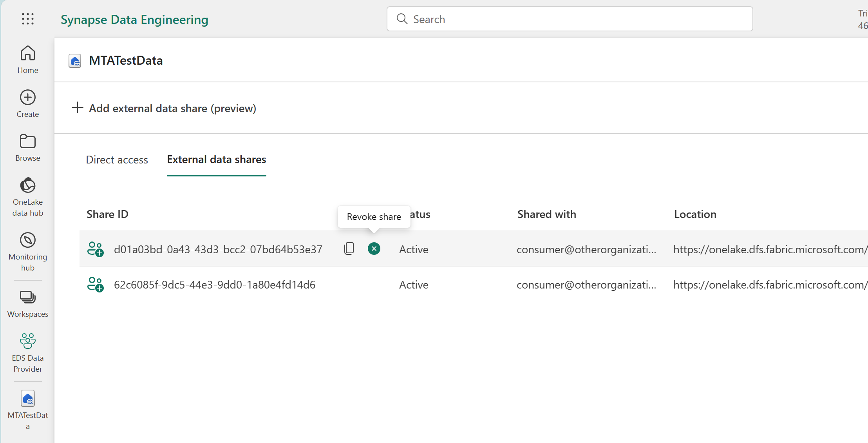Screen dimensions: 868x443
Task: Click the share icon for d01a03bd row
Action: click(x=95, y=249)
